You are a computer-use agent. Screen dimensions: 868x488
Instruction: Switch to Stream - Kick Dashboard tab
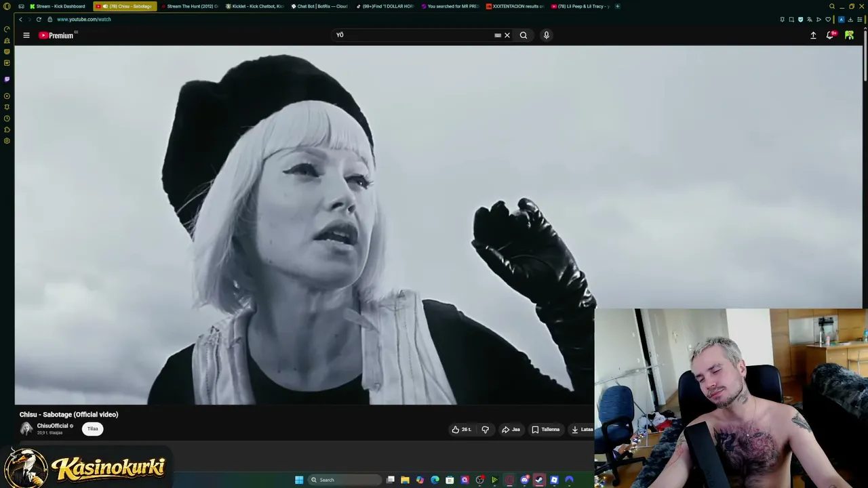coord(57,6)
